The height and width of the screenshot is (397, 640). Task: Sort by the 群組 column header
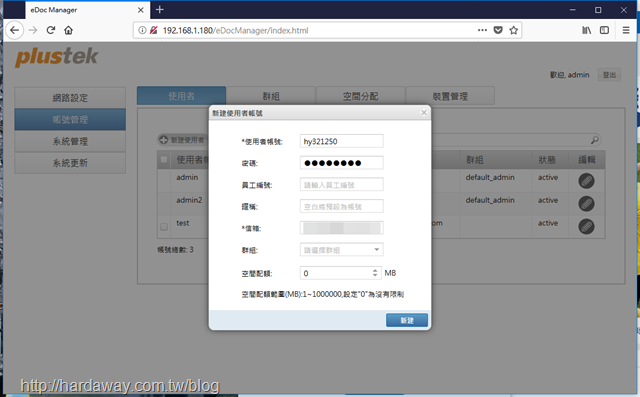[475, 160]
